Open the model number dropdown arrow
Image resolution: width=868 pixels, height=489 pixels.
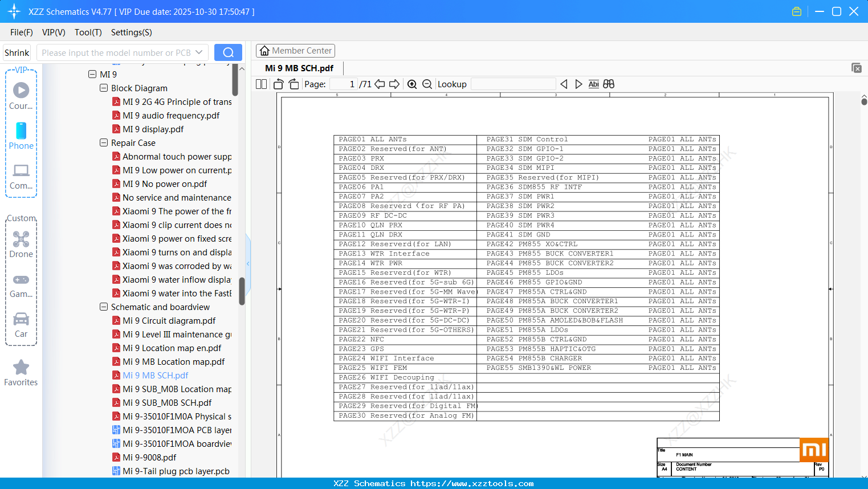coord(199,52)
